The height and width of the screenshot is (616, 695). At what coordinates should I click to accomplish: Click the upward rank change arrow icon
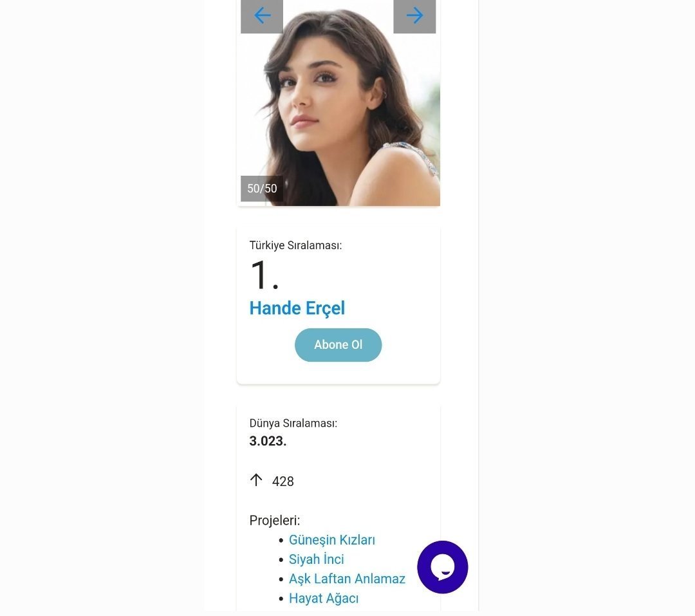pos(256,480)
